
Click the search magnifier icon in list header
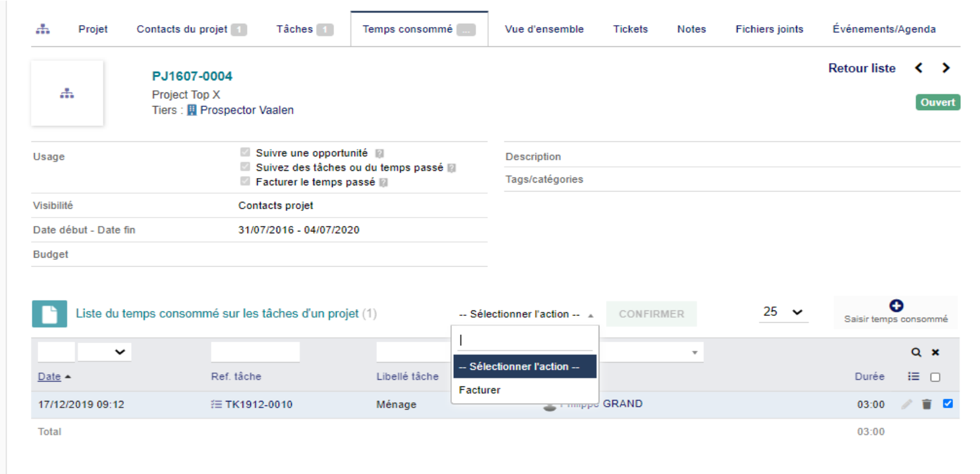tap(915, 353)
